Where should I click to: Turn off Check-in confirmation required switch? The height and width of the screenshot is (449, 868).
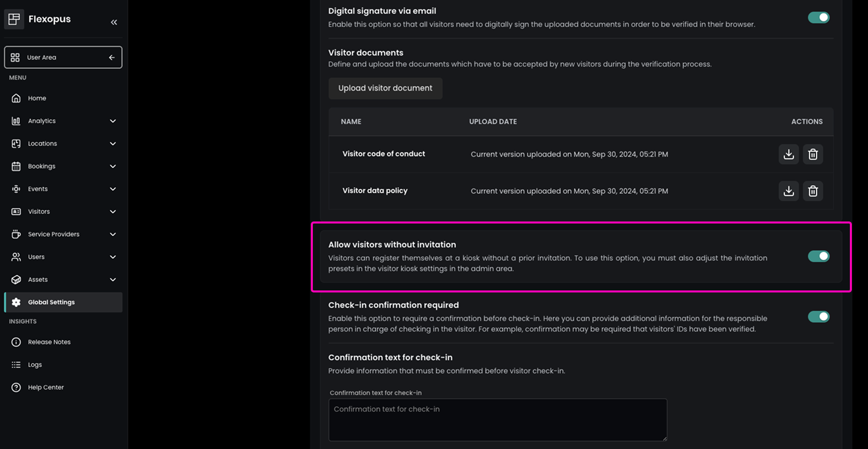(x=818, y=317)
